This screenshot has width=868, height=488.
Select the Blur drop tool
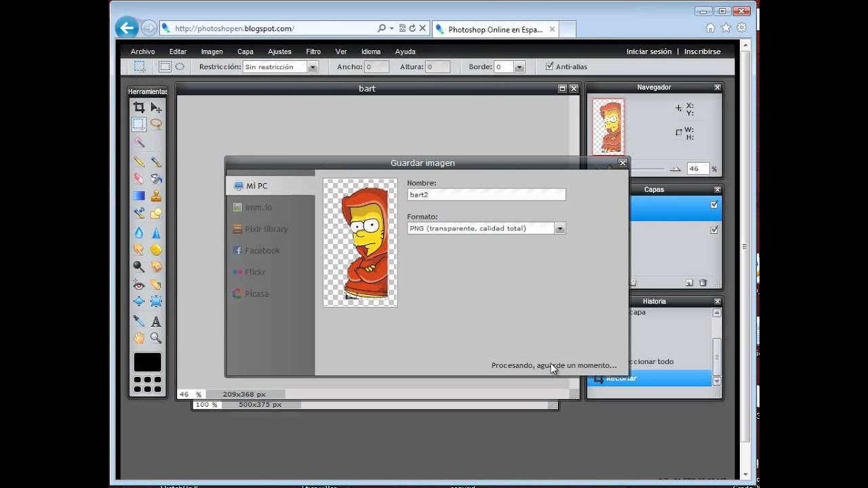[139, 232]
